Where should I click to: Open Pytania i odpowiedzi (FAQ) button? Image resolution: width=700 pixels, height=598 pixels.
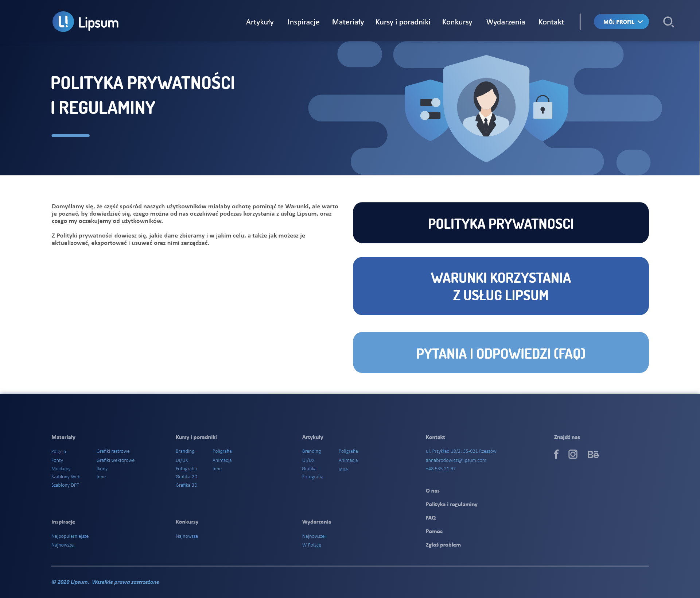click(x=501, y=352)
